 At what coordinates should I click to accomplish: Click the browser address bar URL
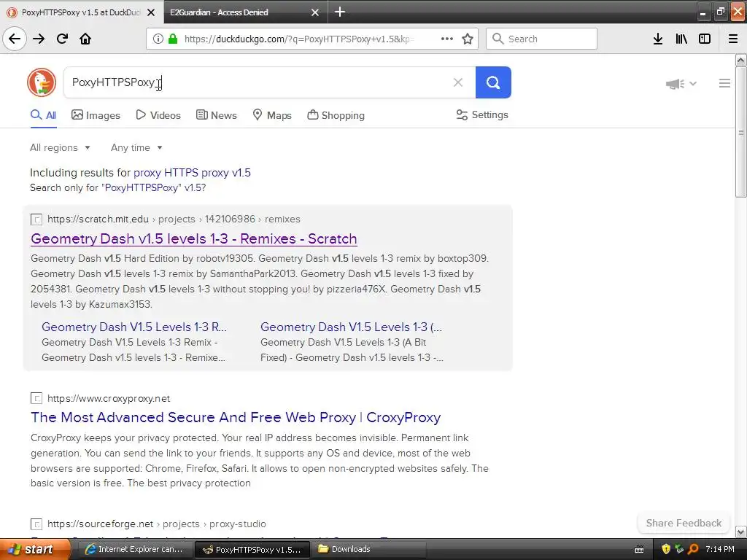click(x=299, y=39)
